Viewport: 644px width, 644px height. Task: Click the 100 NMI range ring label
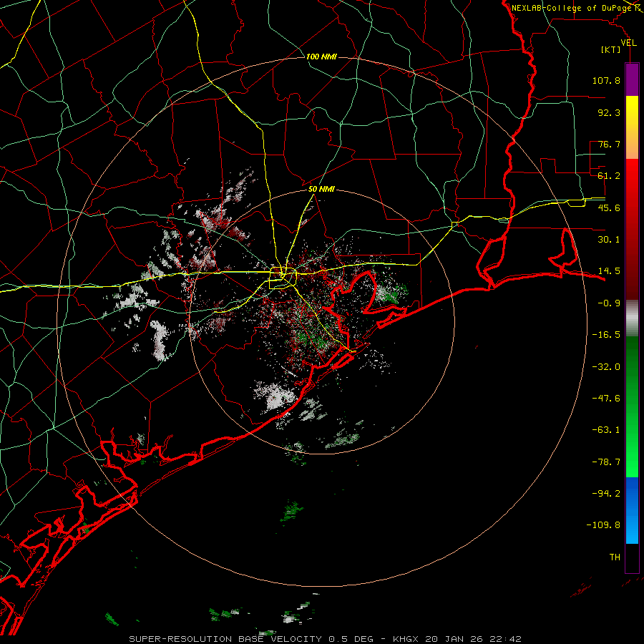point(321,57)
